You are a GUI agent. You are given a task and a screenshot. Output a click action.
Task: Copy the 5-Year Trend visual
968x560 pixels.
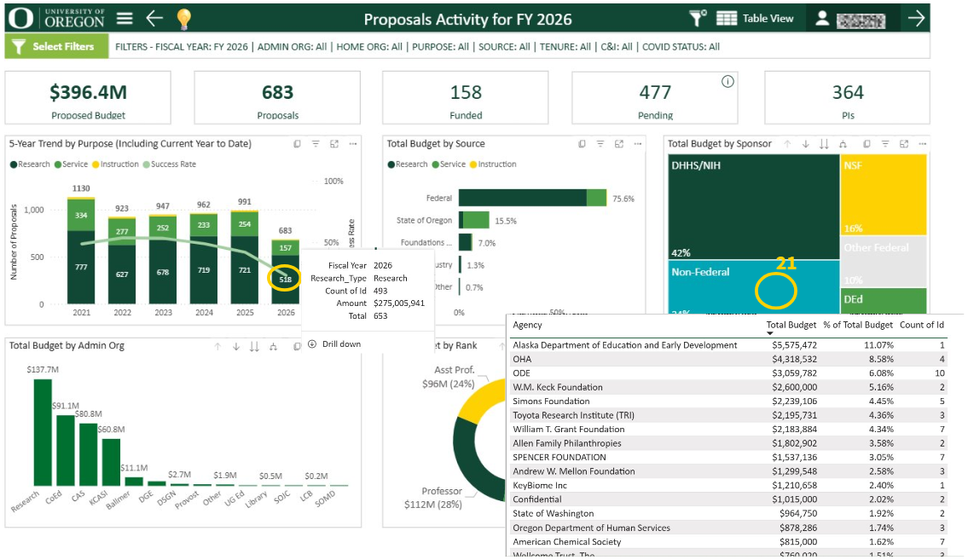coord(297,144)
